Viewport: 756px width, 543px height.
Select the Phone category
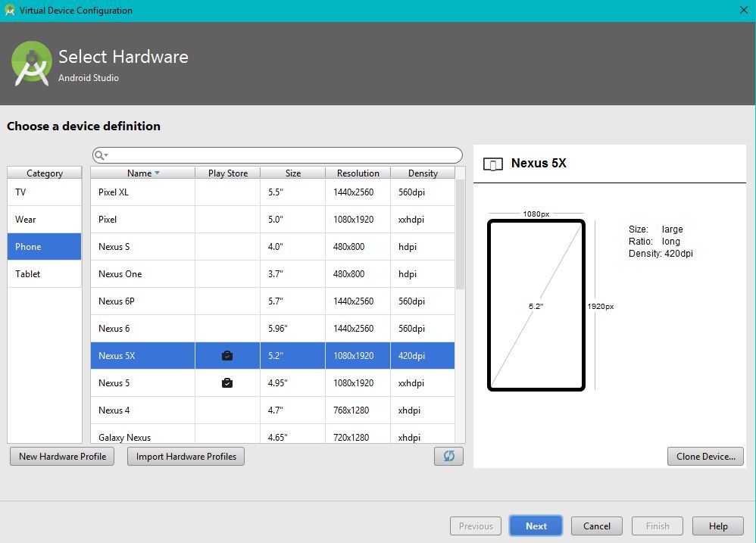pyautogui.click(x=45, y=247)
